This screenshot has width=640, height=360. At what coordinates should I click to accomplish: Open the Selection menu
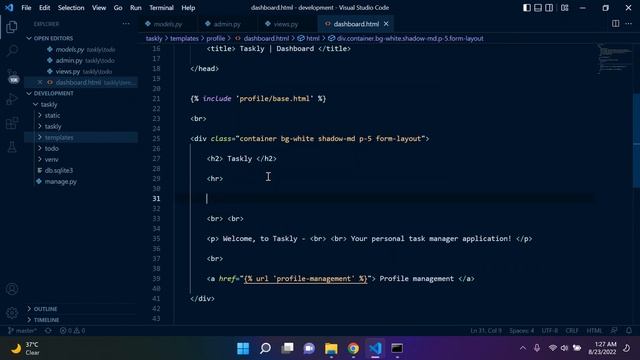71,8
